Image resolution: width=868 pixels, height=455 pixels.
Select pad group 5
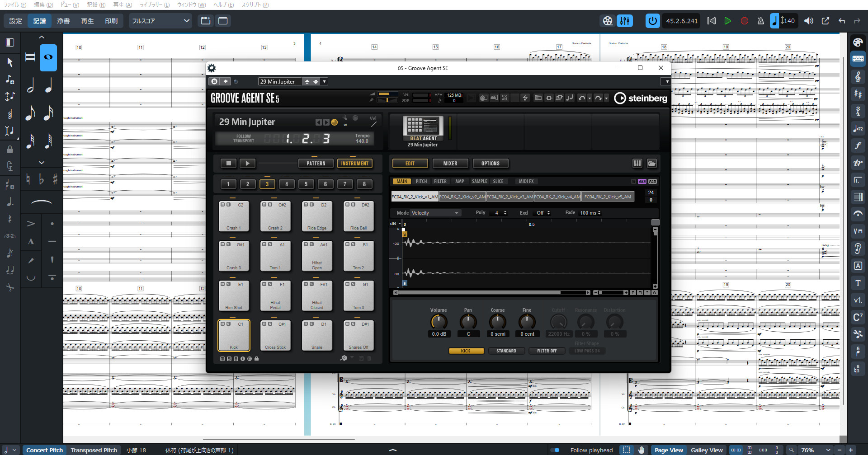coord(306,184)
